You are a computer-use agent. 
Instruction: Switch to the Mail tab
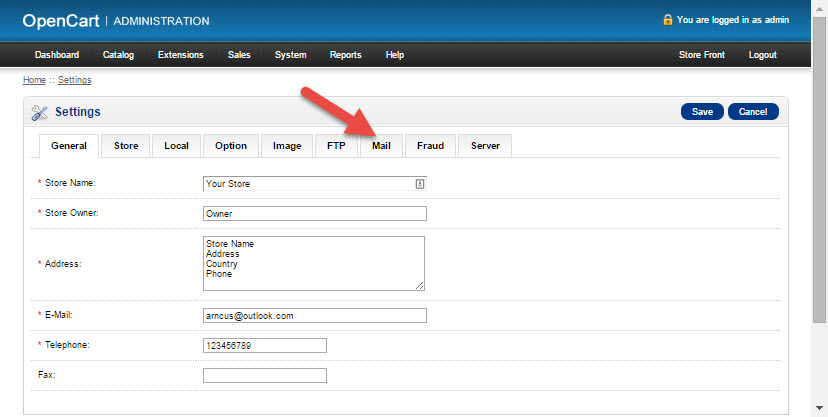[x=381, y=146]
